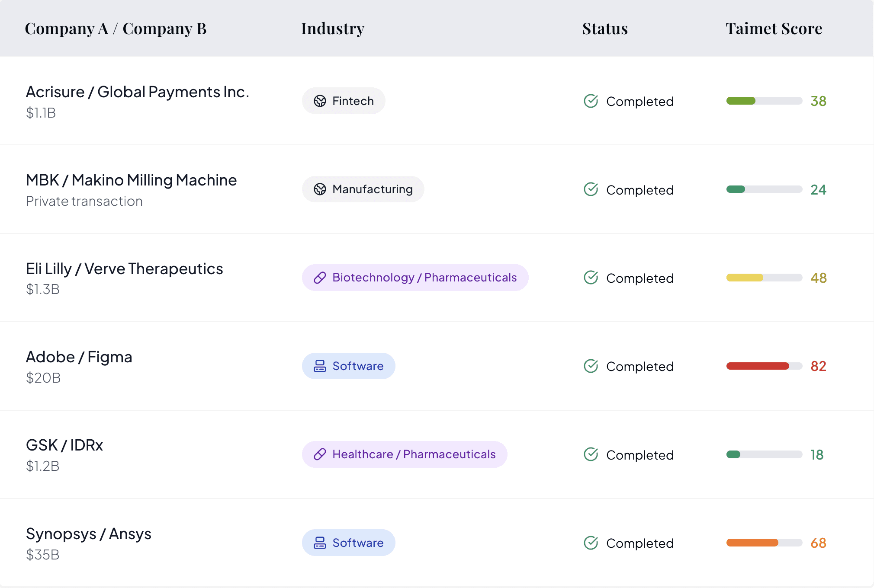Click the $20B deal value
The height and width of the screenshot is (588, 874).
point(43,378)
